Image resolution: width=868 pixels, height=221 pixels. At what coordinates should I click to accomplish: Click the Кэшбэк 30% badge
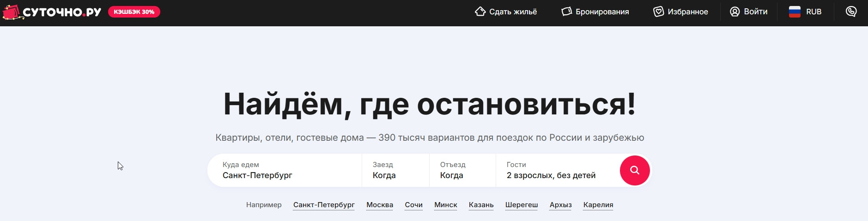[134, 12]
